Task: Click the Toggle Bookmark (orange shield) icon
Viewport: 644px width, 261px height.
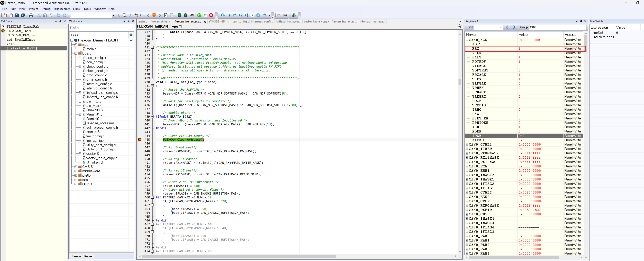Action: pos(154,15)
